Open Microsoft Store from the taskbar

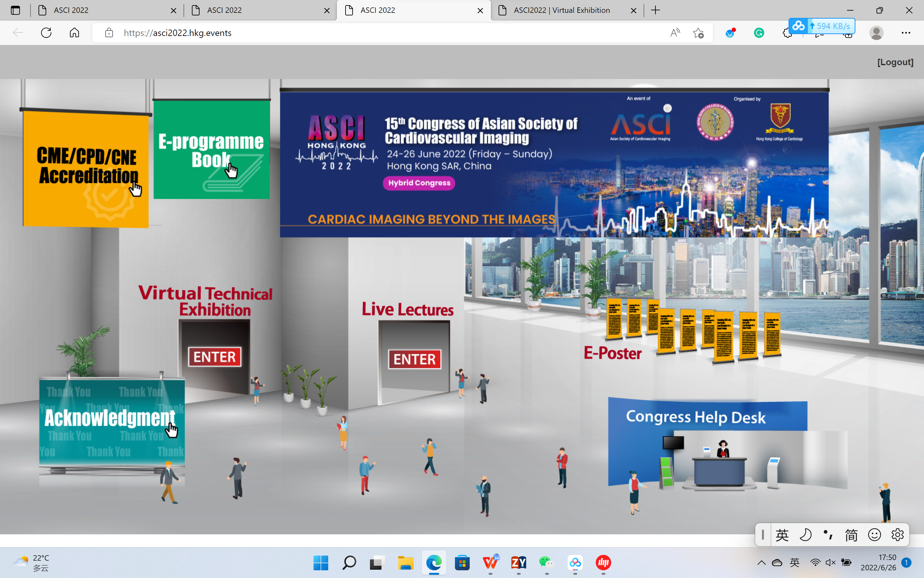[462, 563]
